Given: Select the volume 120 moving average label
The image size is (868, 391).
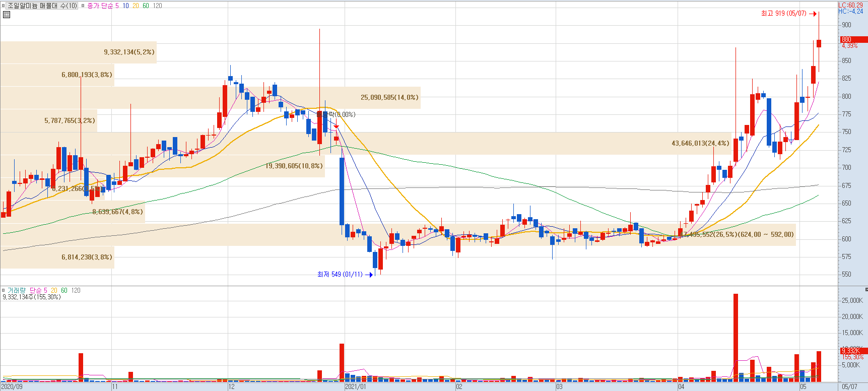Looking at the screenshot, I should coord(76,290).
